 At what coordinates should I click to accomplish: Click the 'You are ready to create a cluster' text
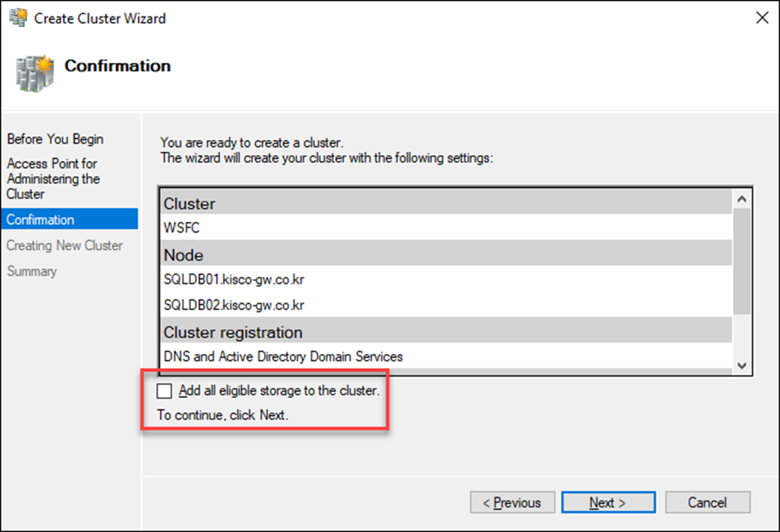(252, 143)
